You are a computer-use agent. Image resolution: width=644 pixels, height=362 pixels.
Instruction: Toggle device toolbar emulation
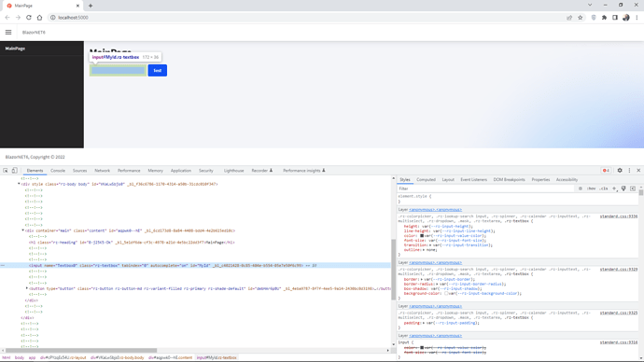(x=14, y=171)
